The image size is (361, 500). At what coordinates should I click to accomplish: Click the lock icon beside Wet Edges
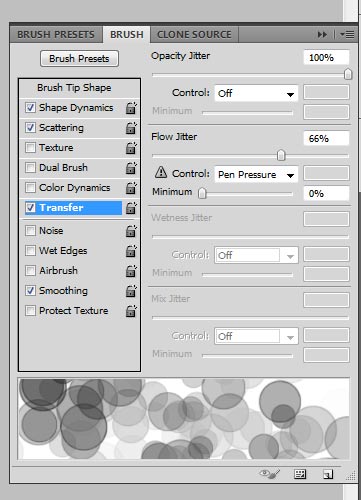pos(131,251)
